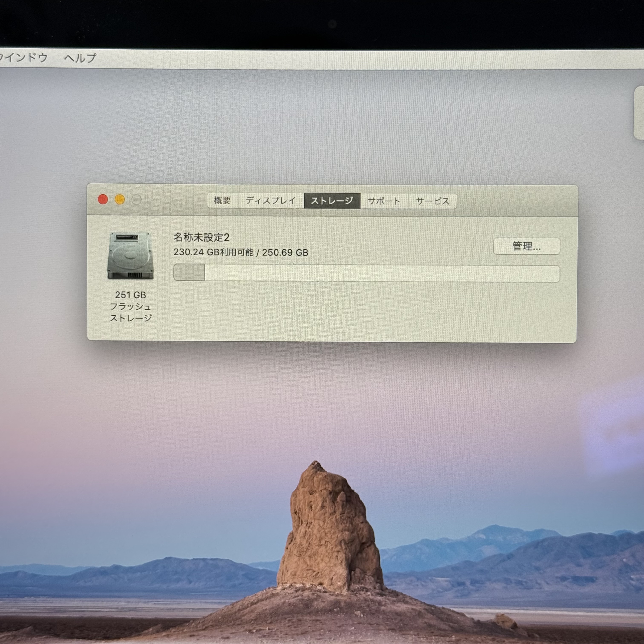Click the volume name 名称未設定2

click(x=201, y=237)
